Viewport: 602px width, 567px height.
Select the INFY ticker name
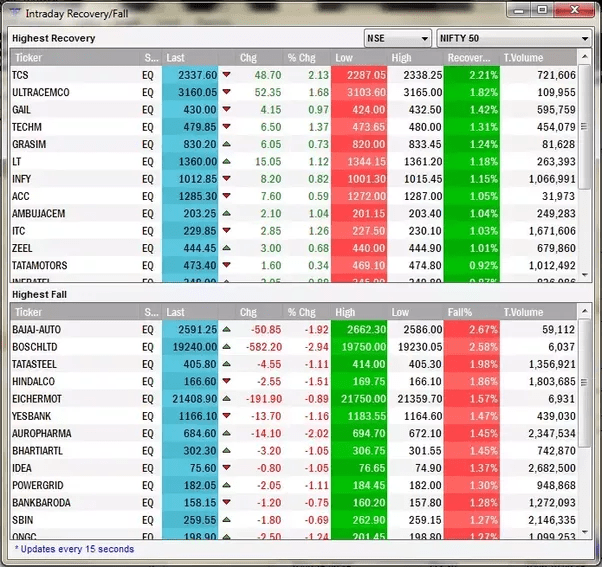click(x=22, y=179)
